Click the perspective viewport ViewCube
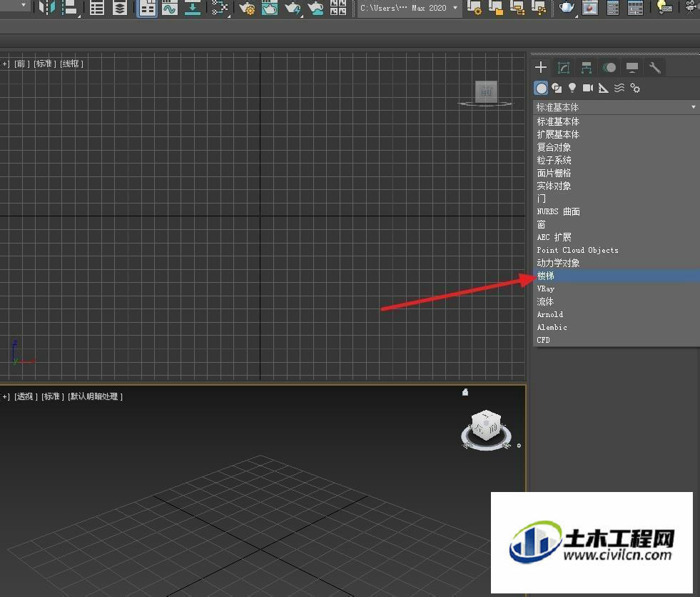This screenshot has width=700, height=597. [486, 426]
